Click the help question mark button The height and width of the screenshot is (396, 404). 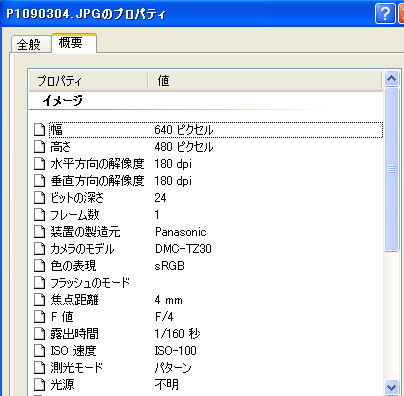(x=385, y=13)
